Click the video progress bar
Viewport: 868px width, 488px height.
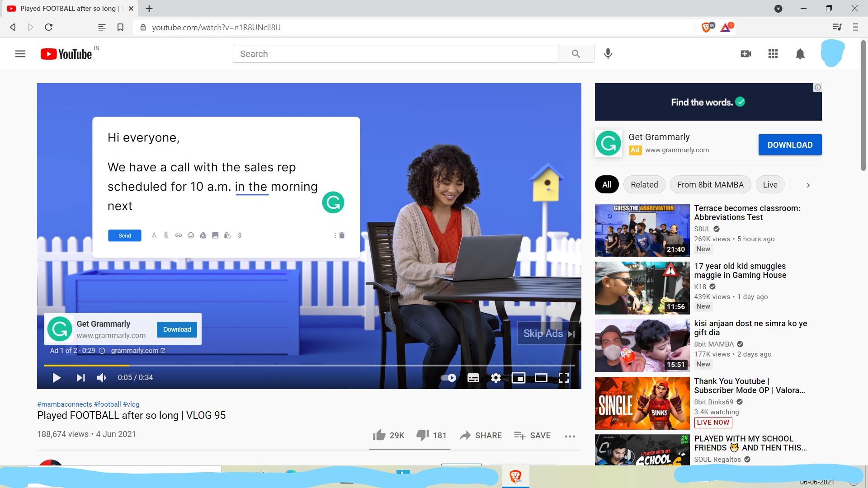pos(309,365)
